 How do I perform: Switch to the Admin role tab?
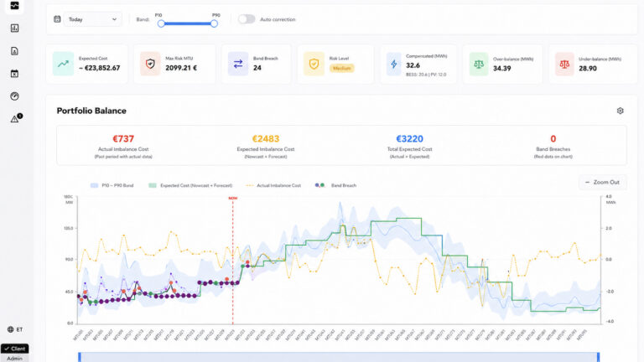15,359
